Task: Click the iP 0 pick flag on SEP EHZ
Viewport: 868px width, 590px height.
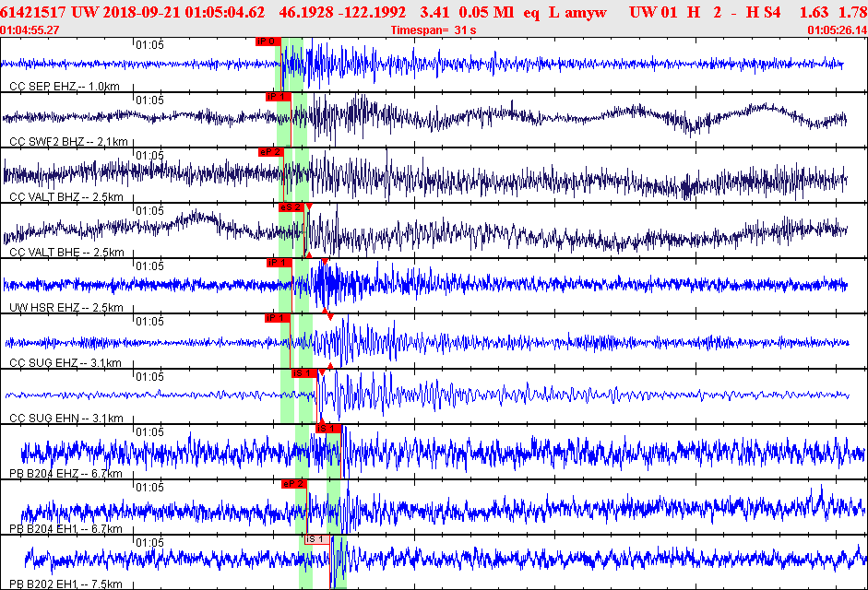Action: click(x=268, y=41)
